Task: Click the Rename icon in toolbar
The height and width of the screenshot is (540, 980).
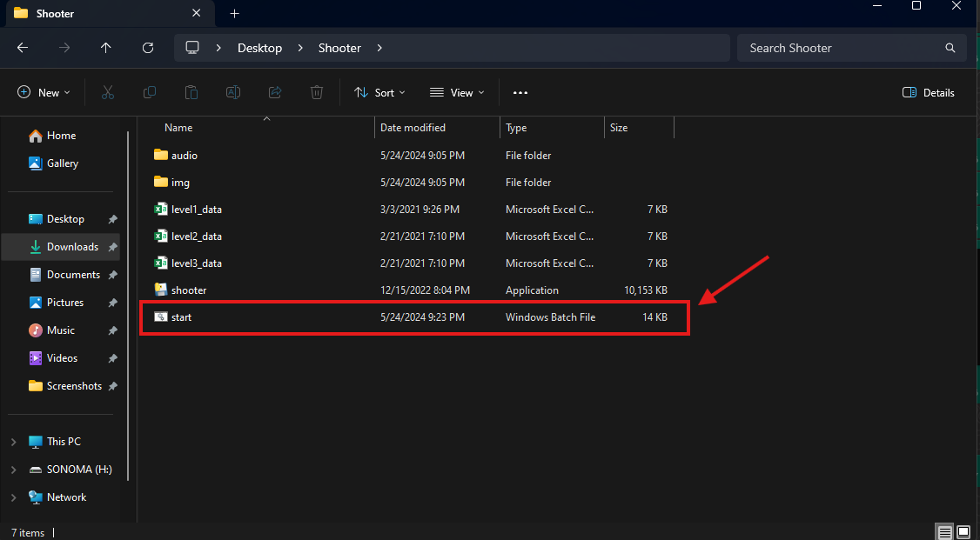Action: tap(233, 92)
